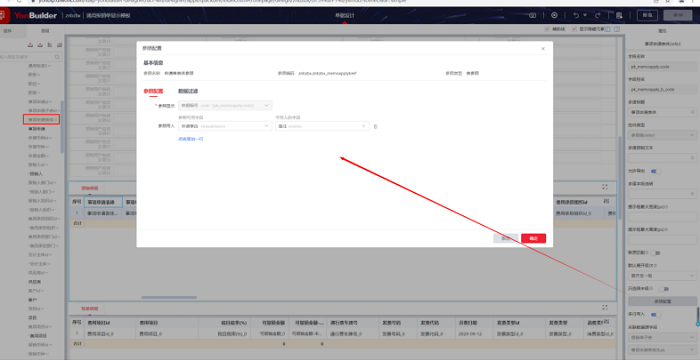Click the undo arrow in the top bar
The height and width of the screenshot is (361, 700).
pyautogui.click(x=576, y=15)
